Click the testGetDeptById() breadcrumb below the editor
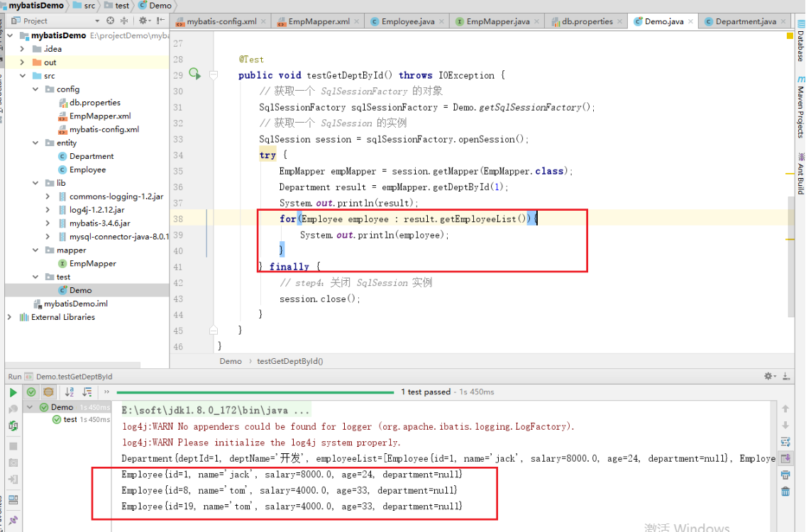The image size is (806, 532). [x=290, y=361]
